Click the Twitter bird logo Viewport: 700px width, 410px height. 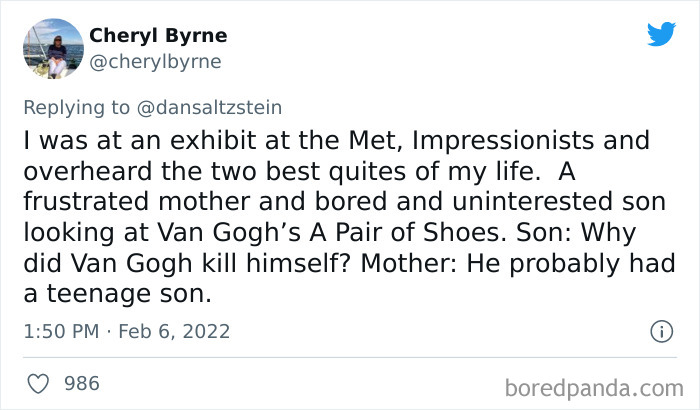(661, 34)
